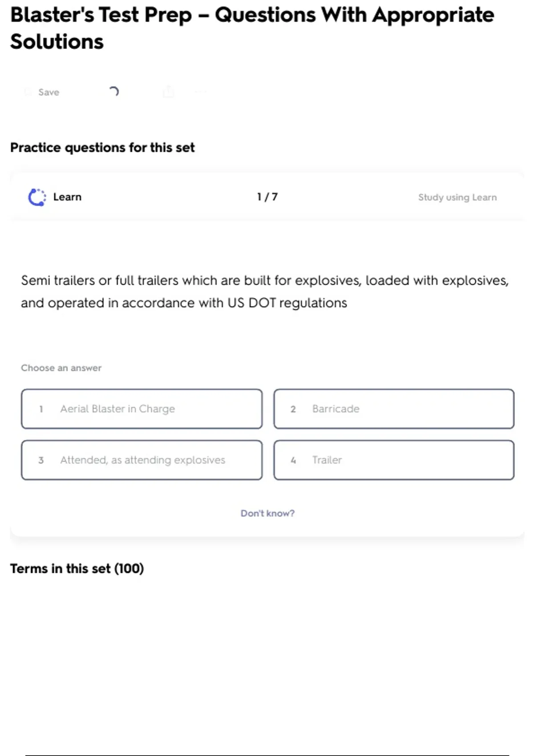534x756 pixels.
Task: Choose Trailer as the answer
Action: (x=394, y=460)
